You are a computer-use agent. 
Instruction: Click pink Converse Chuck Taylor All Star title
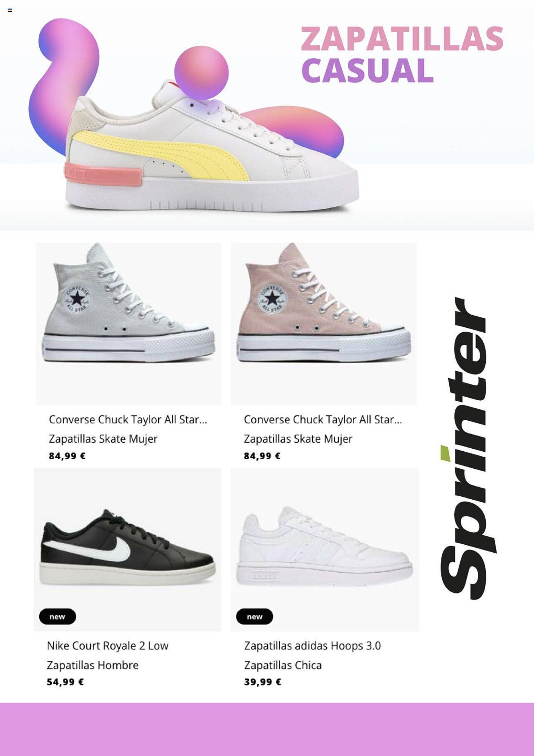(323, 420)
